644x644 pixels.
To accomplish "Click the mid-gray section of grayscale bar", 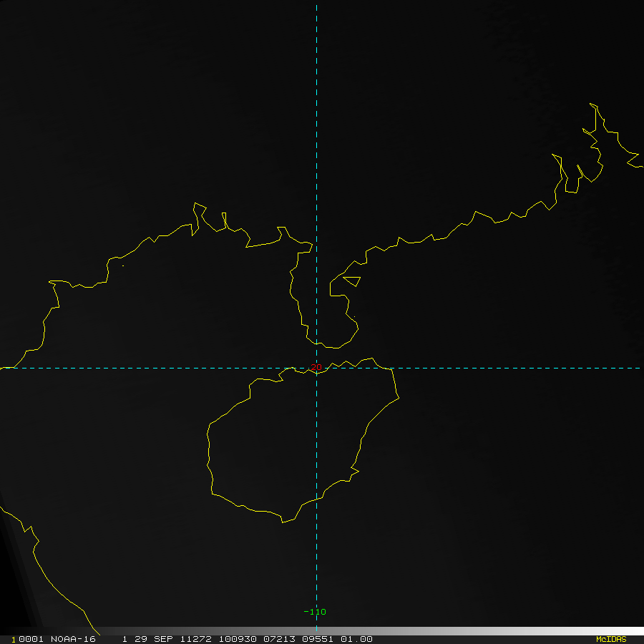I will coord(370,631).
